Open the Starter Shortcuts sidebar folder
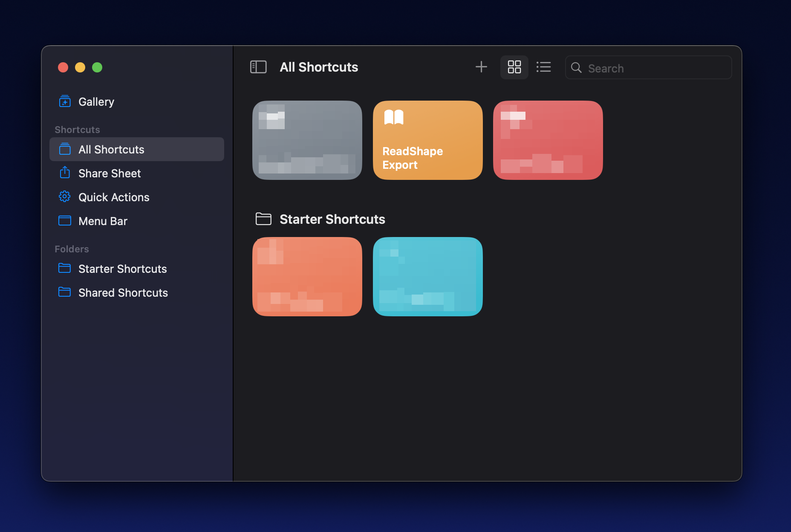This screenshot has width=791, height=532. (122, 269)
